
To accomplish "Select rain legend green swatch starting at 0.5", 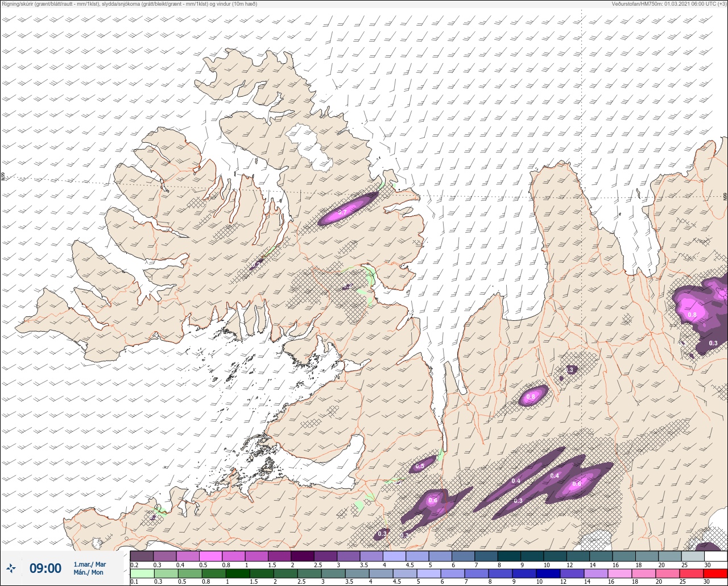I will click(189, 573).
